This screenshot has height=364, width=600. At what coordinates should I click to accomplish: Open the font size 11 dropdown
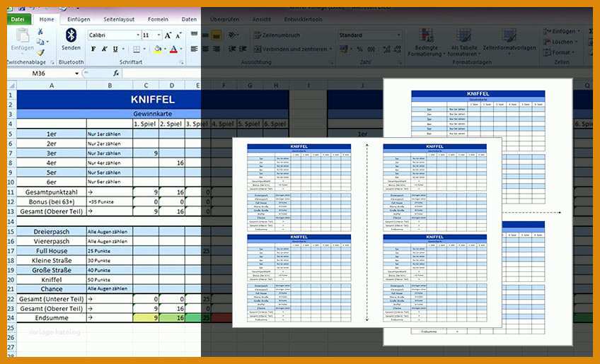coord(159,35)
